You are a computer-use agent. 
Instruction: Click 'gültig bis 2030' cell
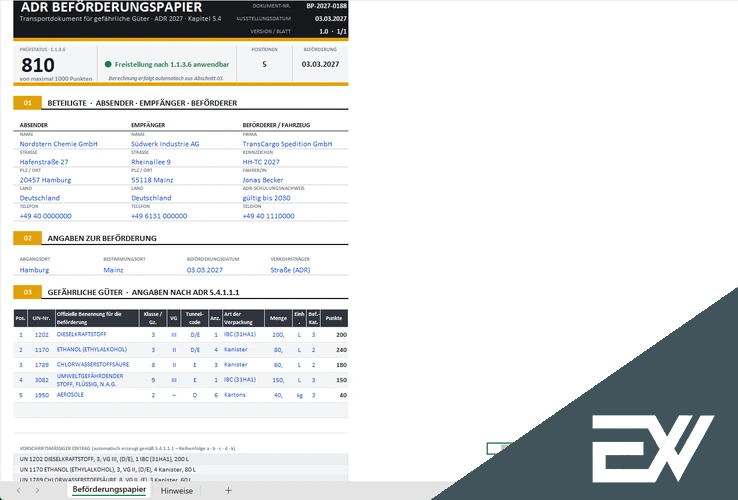[266, 198]
